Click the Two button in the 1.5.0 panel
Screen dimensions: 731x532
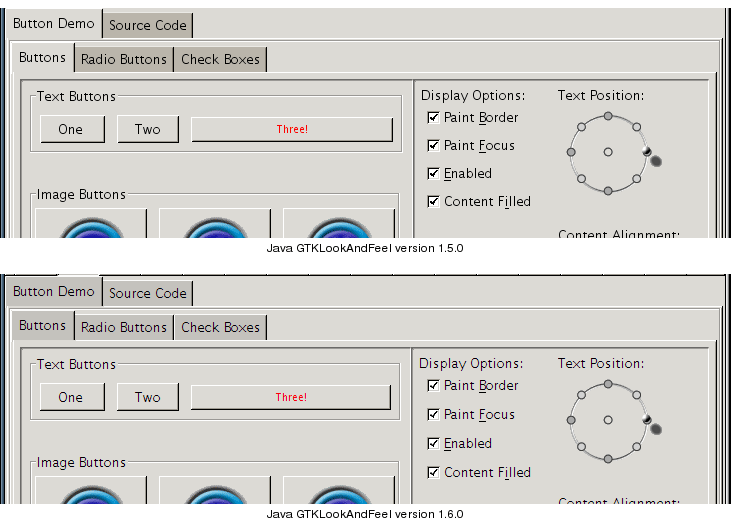pyautogui.click(x=148, y=129)
